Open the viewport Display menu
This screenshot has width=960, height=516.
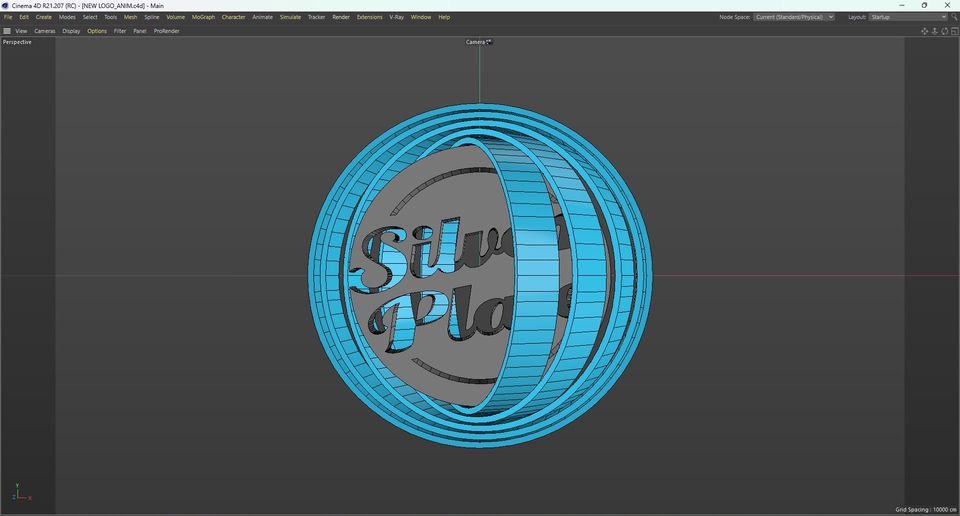coord(71,31)
